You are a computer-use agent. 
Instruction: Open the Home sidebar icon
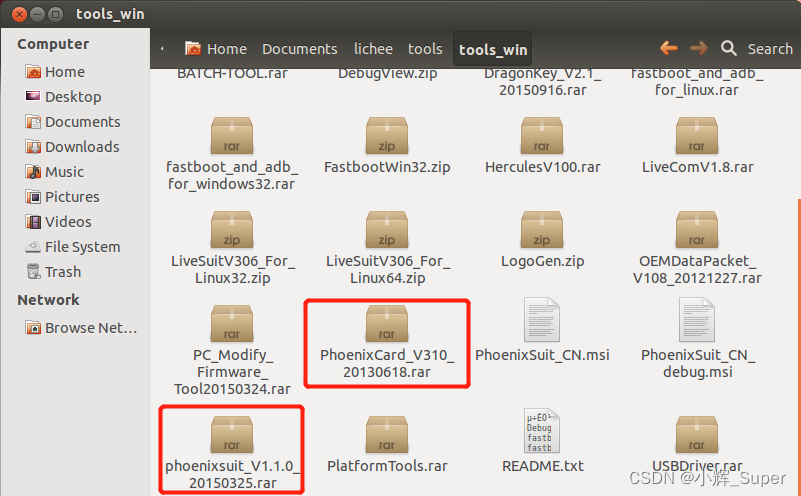coord(33,72)
